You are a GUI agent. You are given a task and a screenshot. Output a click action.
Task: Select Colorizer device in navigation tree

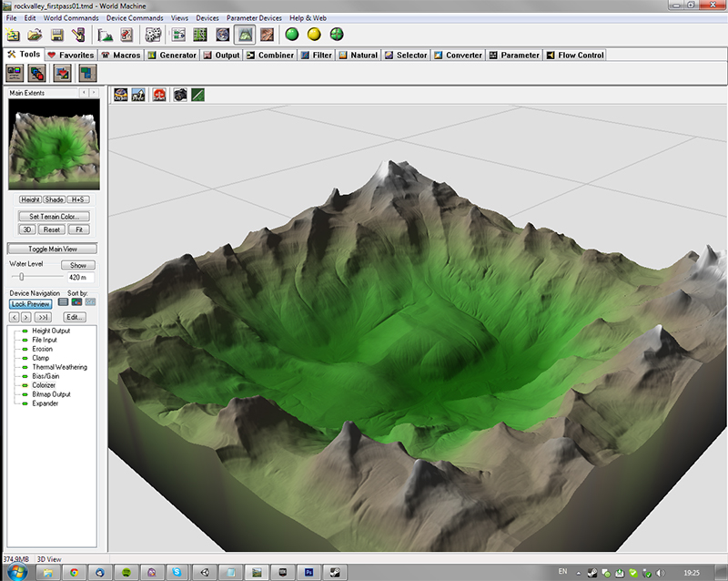tap(45, 385)
